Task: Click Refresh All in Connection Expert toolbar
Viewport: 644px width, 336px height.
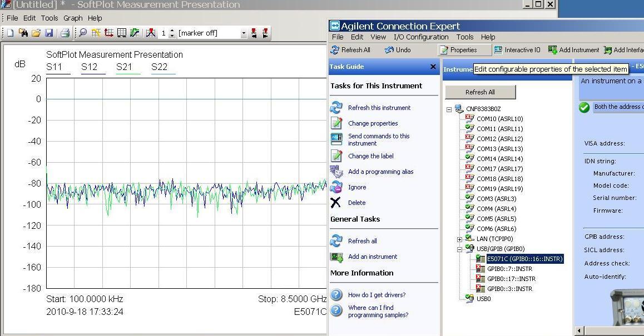Action: [351, 50]
